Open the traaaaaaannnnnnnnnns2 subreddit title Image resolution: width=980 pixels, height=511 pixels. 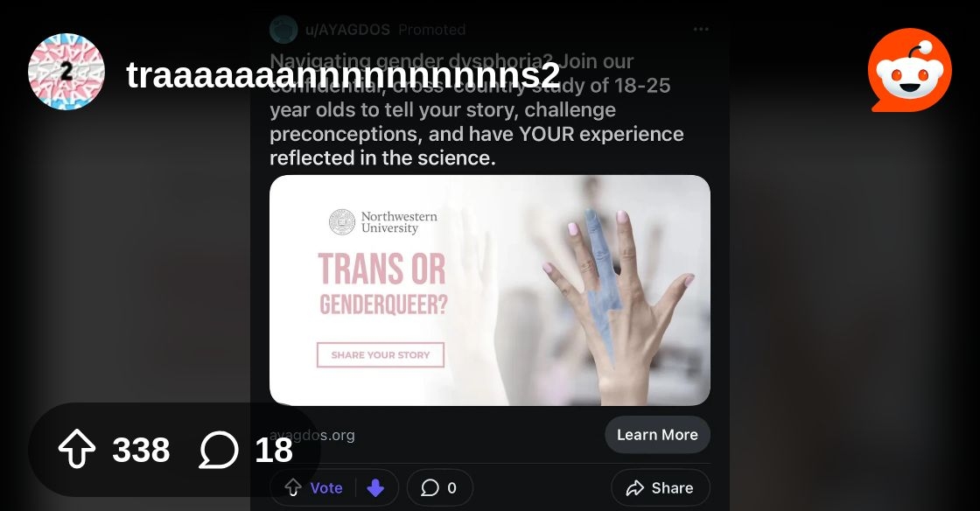point(343,75)
